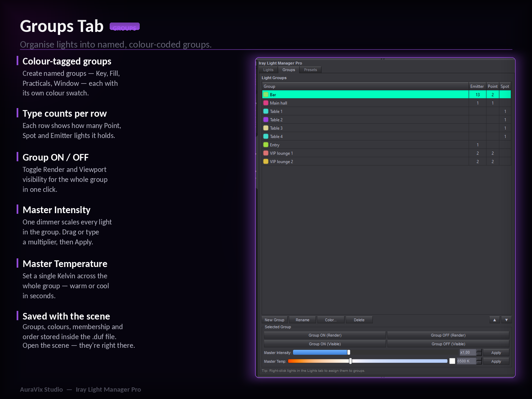The image size is (532, 399).
Task: Click the Emitter column header
Action: [477, 86]
